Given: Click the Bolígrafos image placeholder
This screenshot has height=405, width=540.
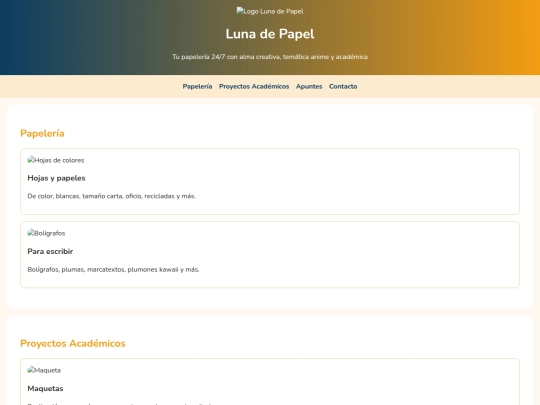Looking at the screenshot, I should click(46, 233).
